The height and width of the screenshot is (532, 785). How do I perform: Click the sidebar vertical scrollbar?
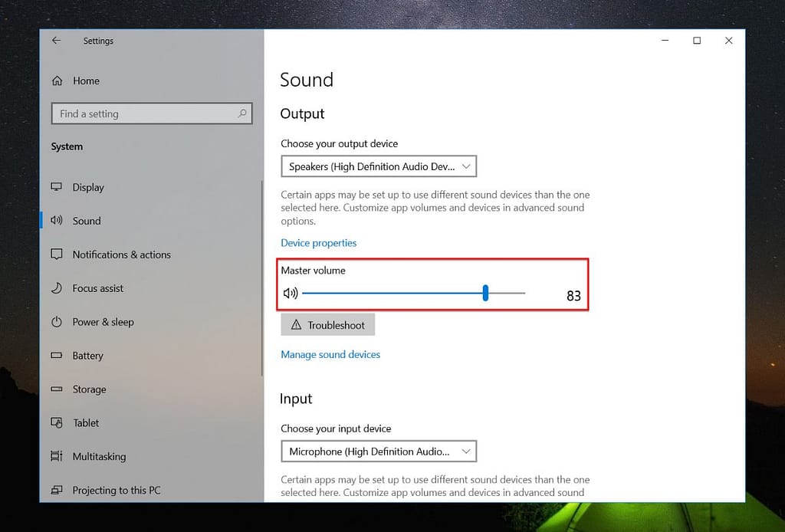262,278
